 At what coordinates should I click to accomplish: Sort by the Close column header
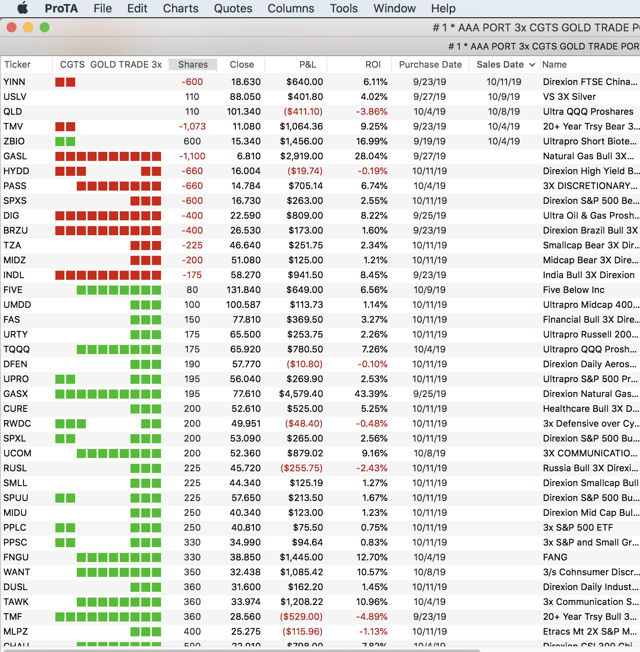pyautogui.click(x=242, y=64)
